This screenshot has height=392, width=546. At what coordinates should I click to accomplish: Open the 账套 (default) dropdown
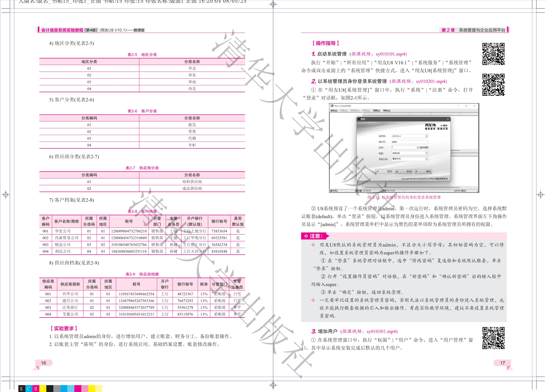(427, 153)
